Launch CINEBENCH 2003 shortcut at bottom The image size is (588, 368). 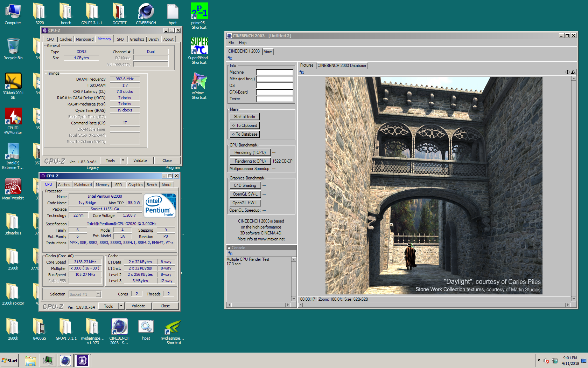coord(119,331)
